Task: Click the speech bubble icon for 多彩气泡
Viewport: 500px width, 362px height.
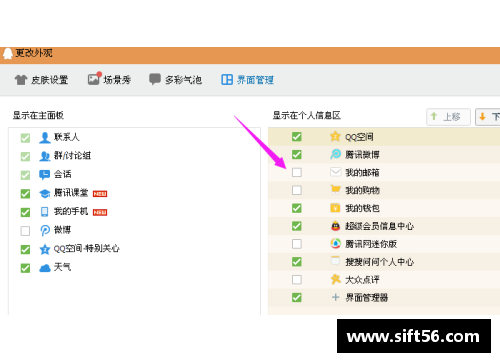Action: [x=155, y=79]
